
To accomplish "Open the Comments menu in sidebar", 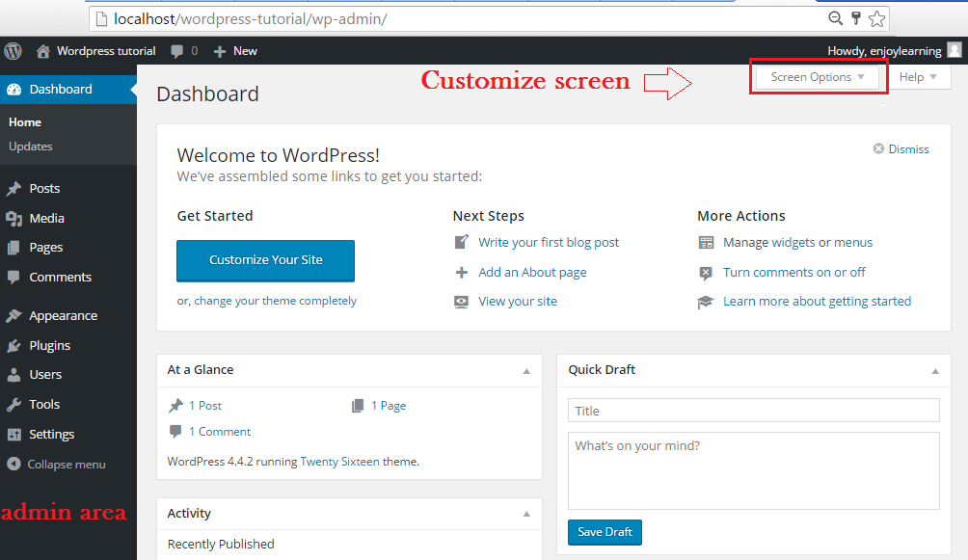I will coord(61,278).
